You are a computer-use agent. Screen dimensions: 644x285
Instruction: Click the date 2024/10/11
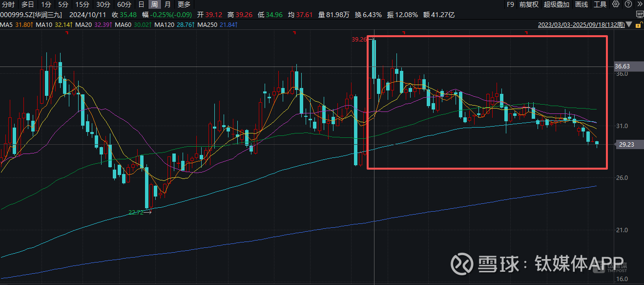[88, 15]
